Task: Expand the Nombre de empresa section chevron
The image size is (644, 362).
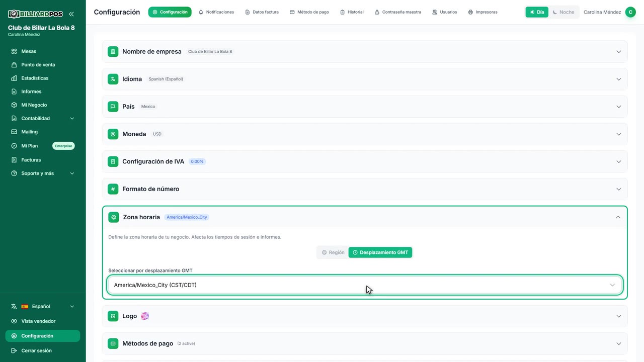Action: pyautogui.click(x=618, y=52)
